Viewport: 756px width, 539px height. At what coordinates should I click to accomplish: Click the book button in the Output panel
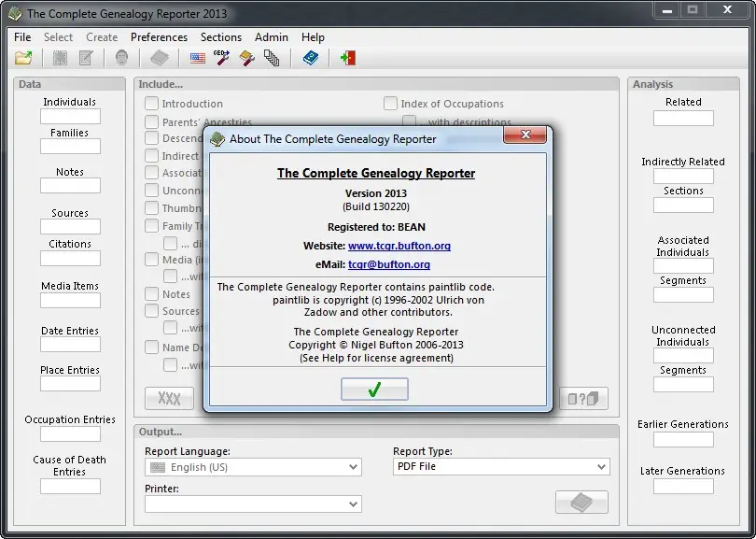[x=581, y=503]
